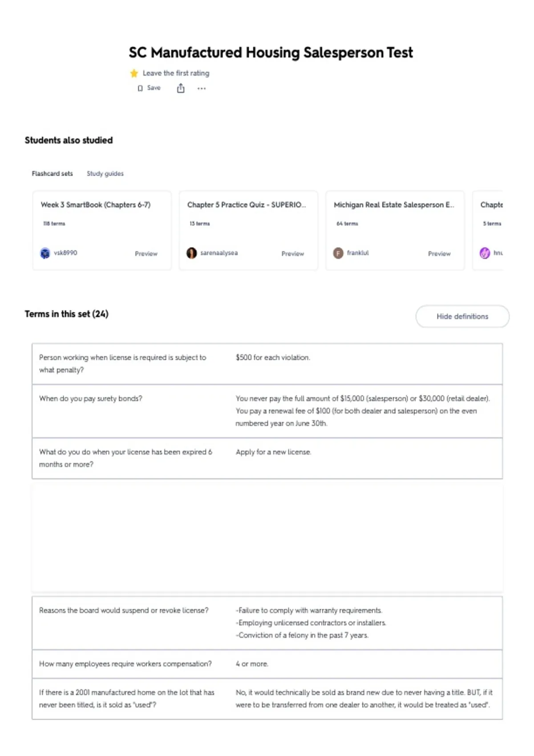Click the Save bookmark icon

(140, 88)
